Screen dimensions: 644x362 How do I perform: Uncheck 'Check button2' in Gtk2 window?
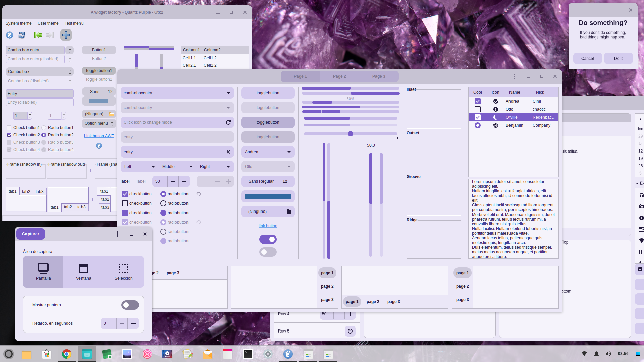(x=9, y=135)
